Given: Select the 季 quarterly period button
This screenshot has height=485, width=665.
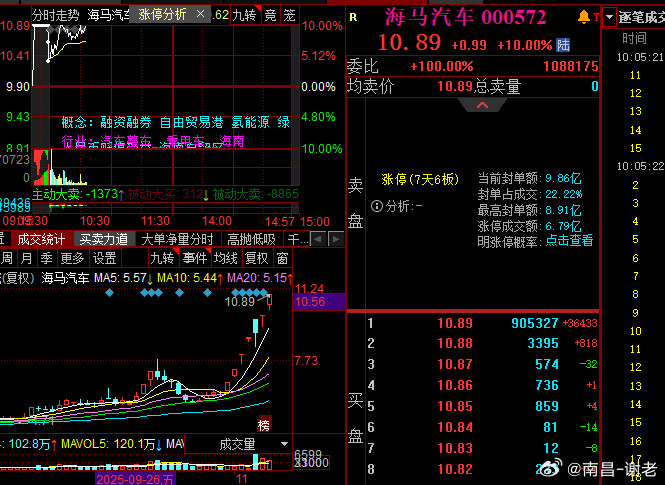Looking at the screenshot, I should pyautogui.click(x=46, y=258).
